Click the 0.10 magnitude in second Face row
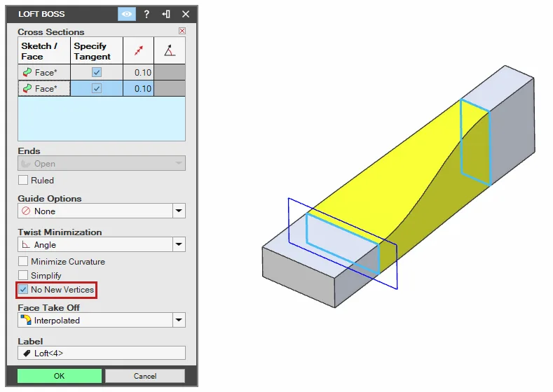 click(139, 88)
